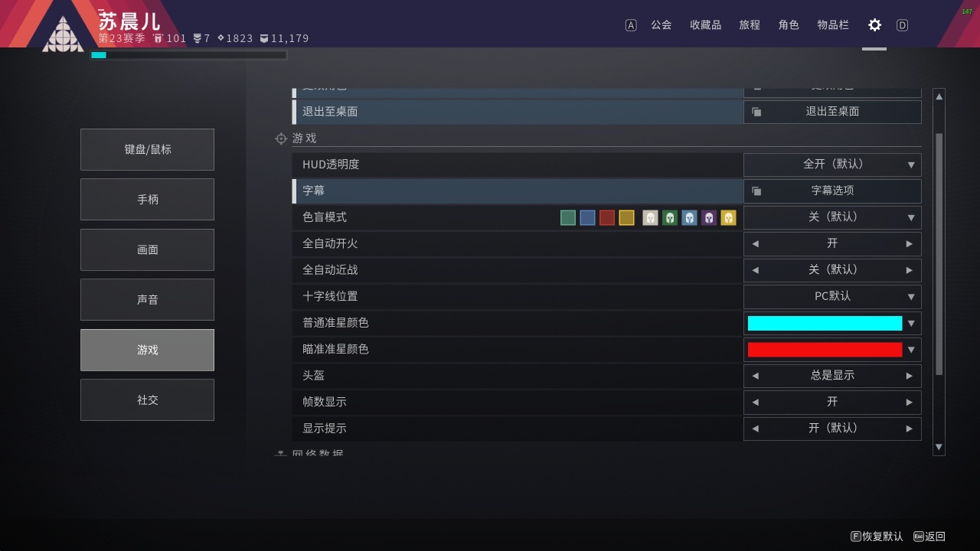
Task: Click the 十字线位置 row label
Action: click(x=330, y=297)
